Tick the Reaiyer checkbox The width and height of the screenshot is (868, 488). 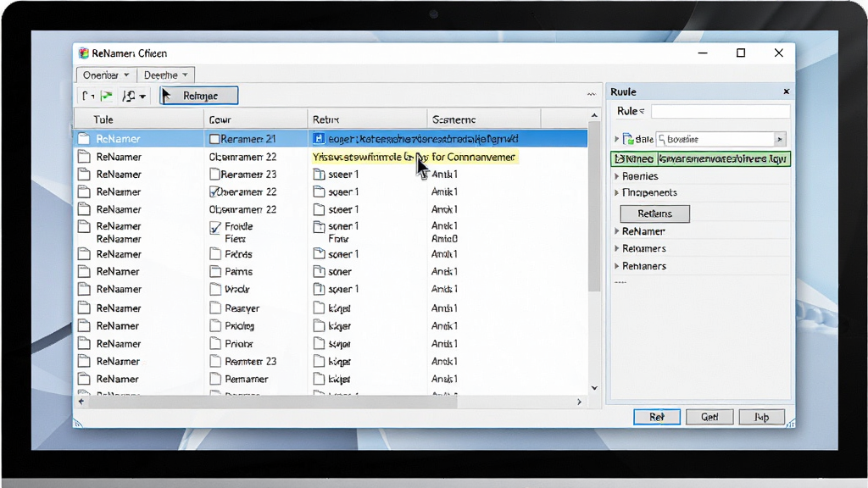215,308
